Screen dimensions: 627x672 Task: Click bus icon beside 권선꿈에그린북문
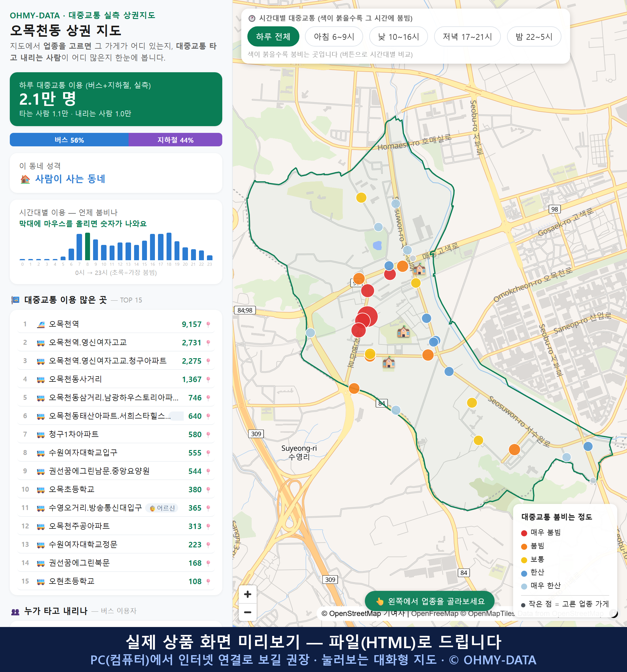pyautogui.click(x=41, y=563)
